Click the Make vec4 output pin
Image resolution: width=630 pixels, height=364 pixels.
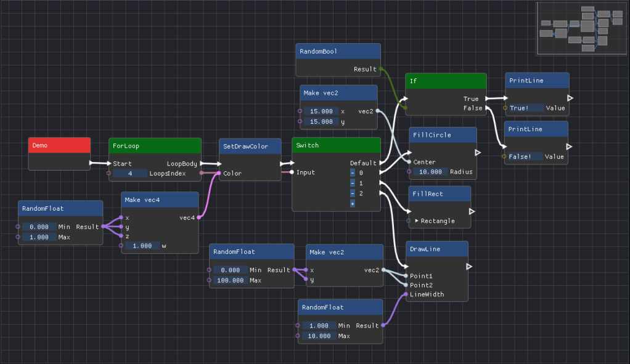pyautogui.click(x=199, y=217)
